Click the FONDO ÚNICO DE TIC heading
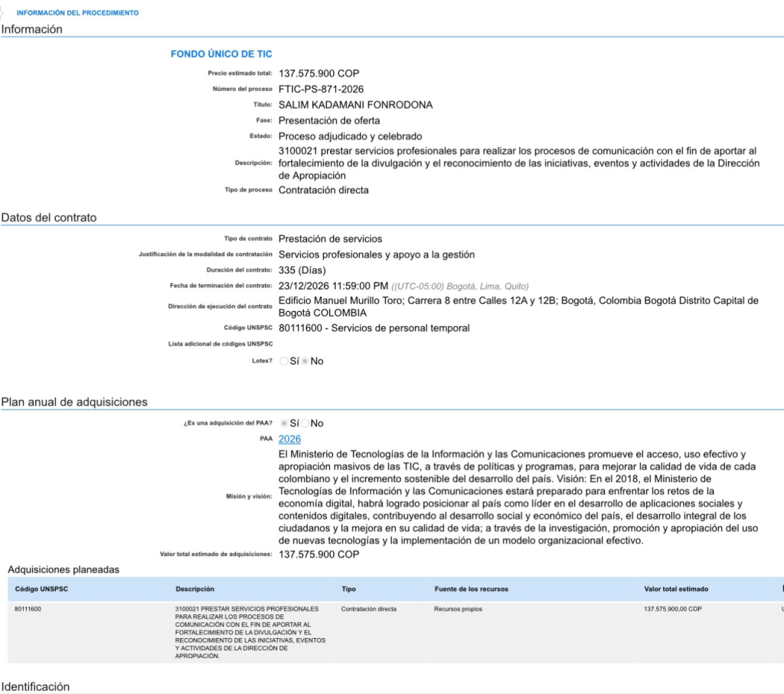Viewport: 784px width, 694px height. [221, 54]
